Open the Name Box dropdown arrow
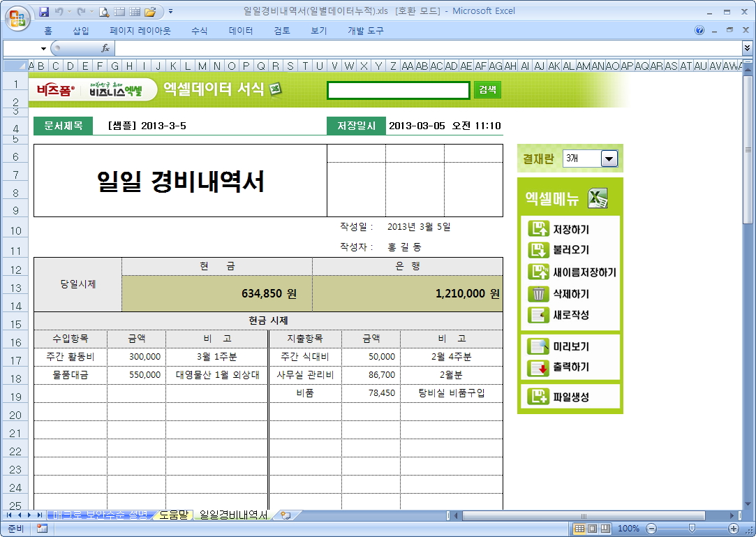This screenshot has height=537, width=756. pyautogui.click(x=43, y=48)
